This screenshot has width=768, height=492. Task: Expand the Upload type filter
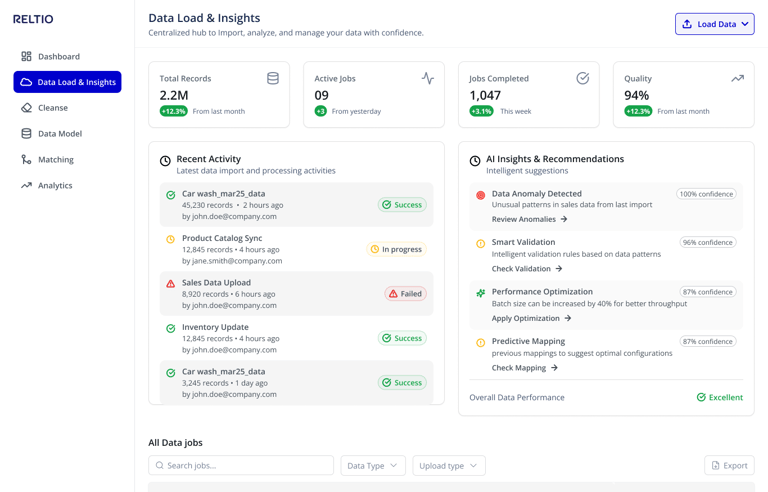[448, 465]
